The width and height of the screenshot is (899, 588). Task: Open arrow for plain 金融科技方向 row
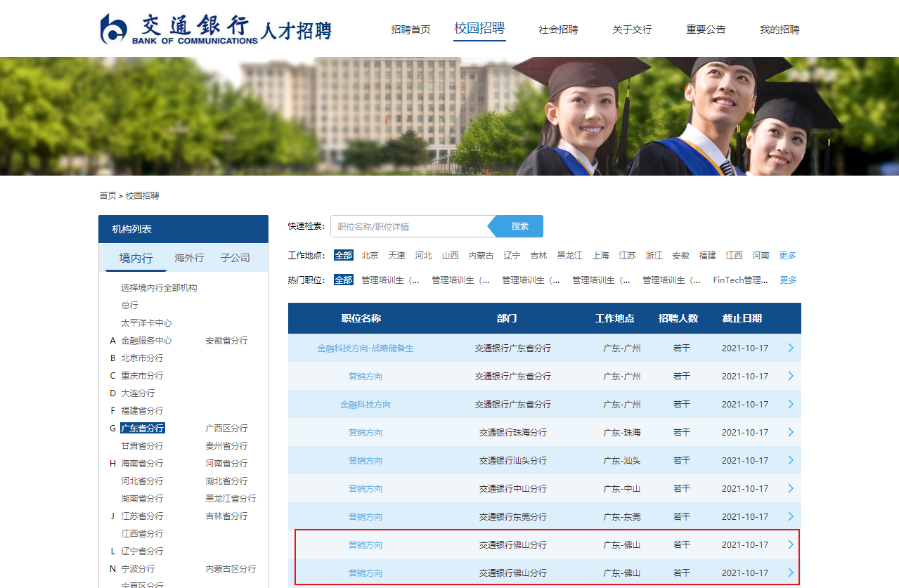pos(791,404)
